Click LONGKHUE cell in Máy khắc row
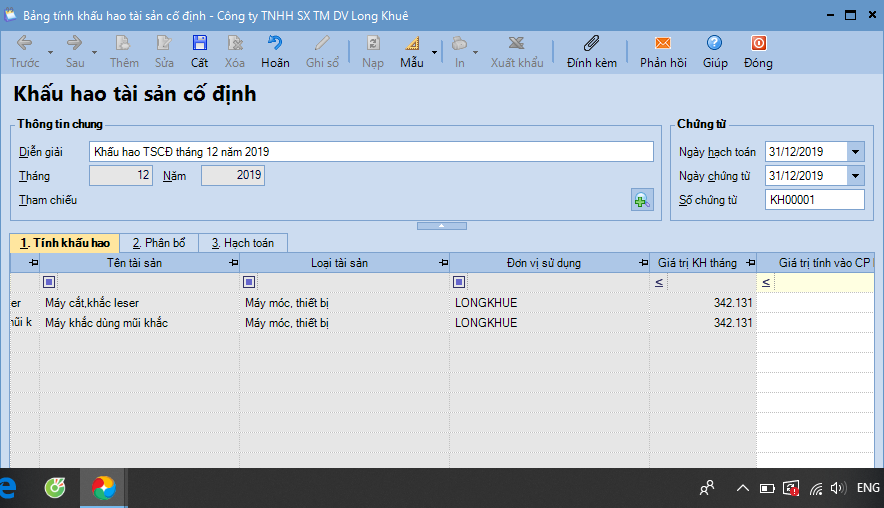Viewport: 884px width, 508px height. point(550,323)
